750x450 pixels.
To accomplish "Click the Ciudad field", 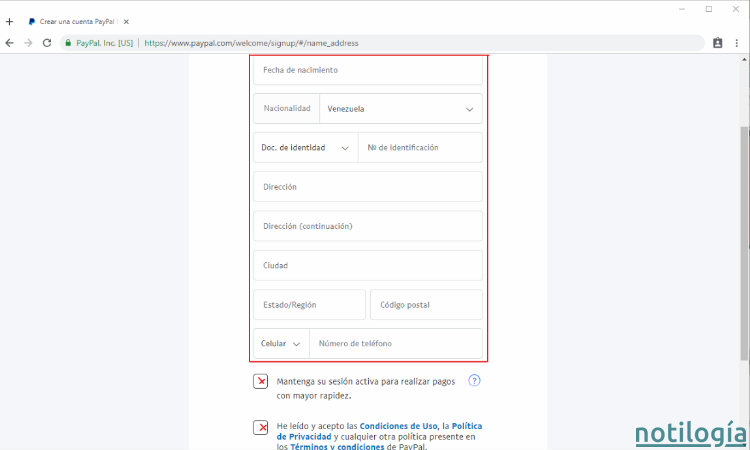I will (x=368, y=265).
